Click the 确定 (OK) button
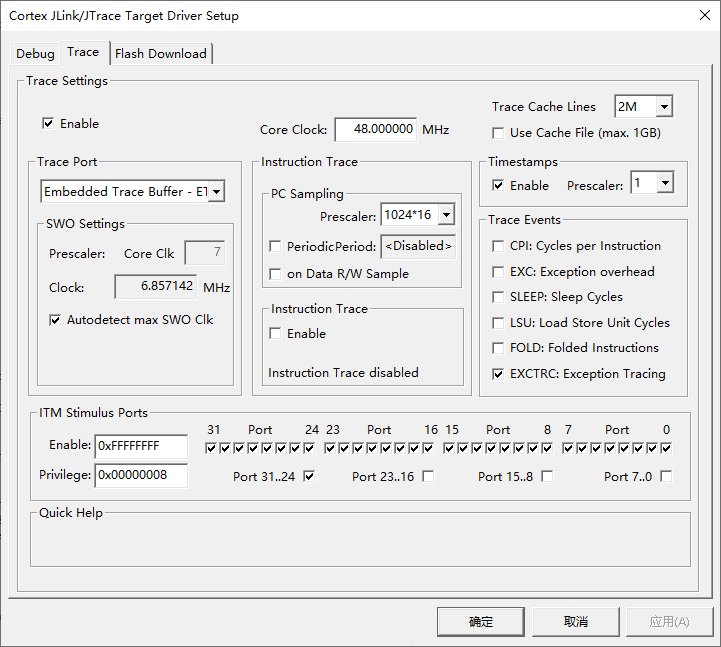 [x=481, y=622]
